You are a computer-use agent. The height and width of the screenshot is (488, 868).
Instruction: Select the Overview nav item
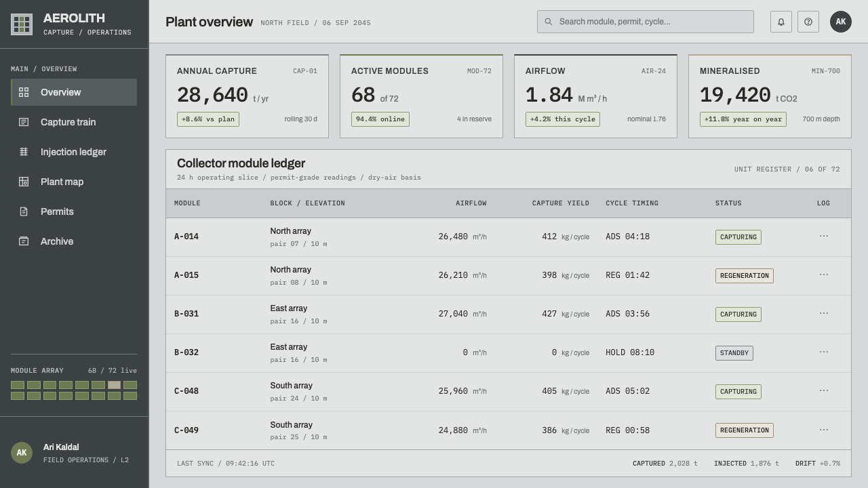74,92
